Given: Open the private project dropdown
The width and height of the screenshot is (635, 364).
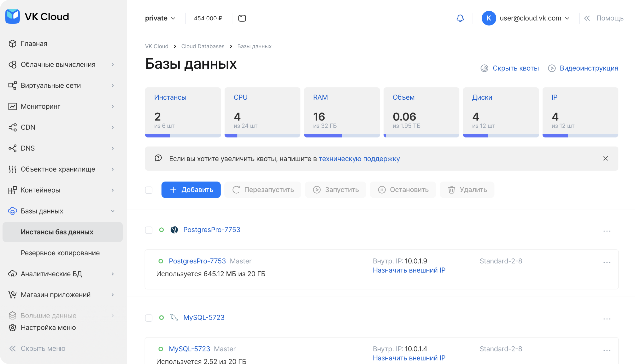Looking at the screenshot, I should point(160,18).
